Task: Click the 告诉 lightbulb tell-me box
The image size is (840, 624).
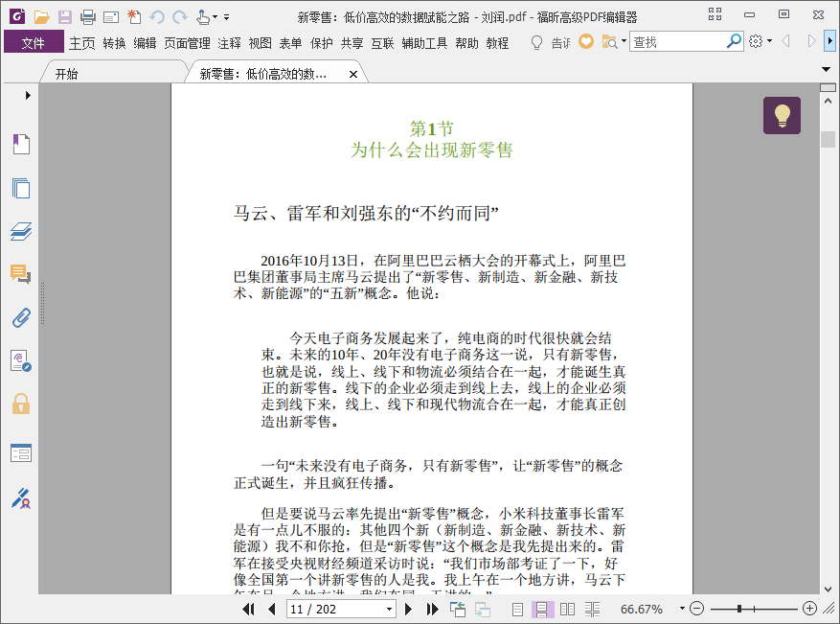Action: click(550, 42)
